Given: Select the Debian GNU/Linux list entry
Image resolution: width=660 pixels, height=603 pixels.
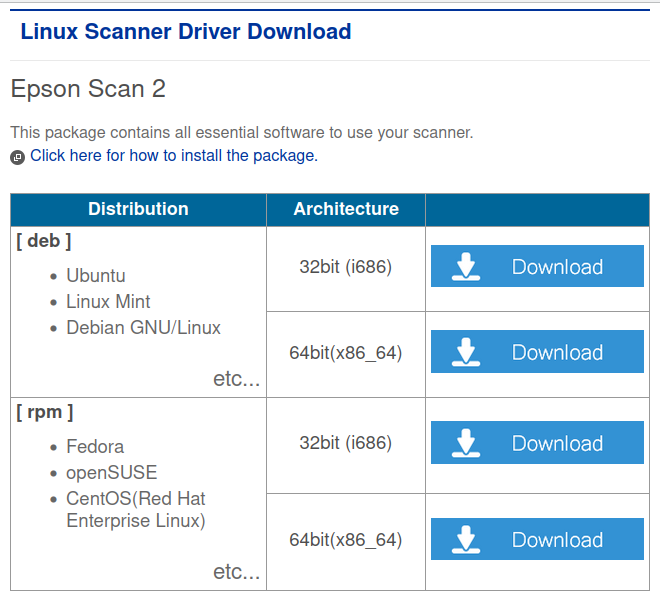Looking at the screenshot, I should pyautogui.click(x=144, y=328).
